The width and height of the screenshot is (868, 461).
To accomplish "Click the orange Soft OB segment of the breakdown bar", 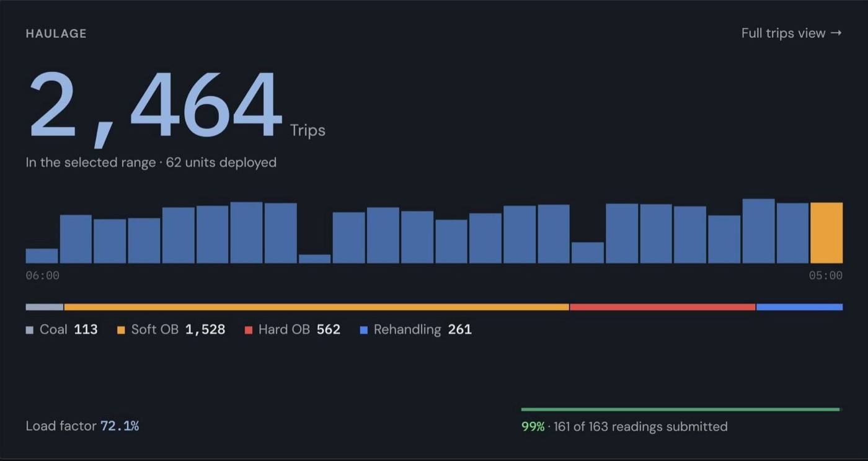I will [x=316, y=307].
